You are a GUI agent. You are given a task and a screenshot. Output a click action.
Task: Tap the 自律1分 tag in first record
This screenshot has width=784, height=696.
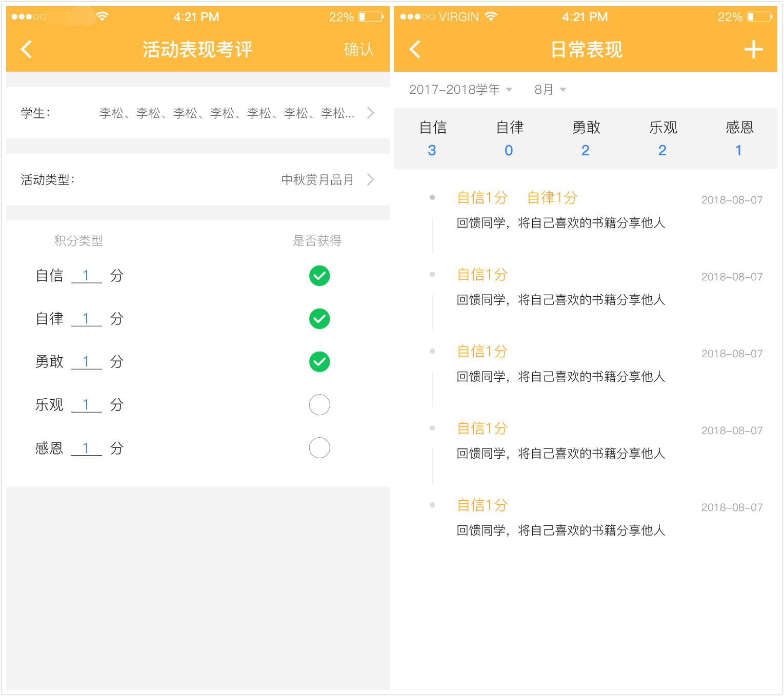tap(552, 198)
